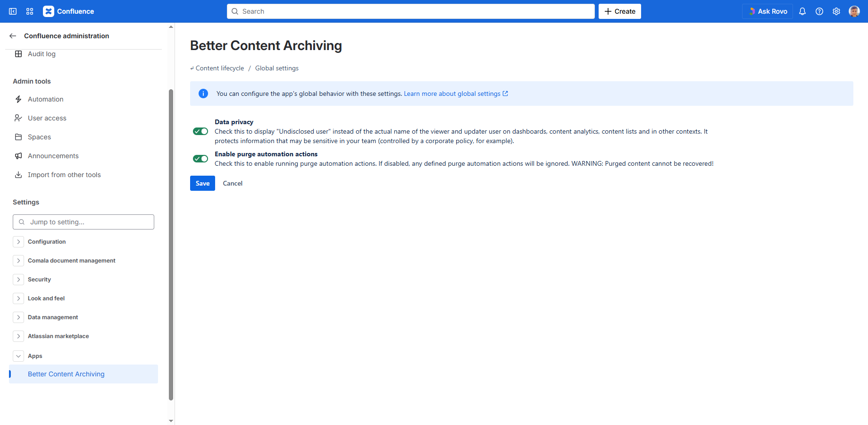Click the sidebar vertical scrollbar
The width and height of the screenshot is (868, 425).
(171, 236)
